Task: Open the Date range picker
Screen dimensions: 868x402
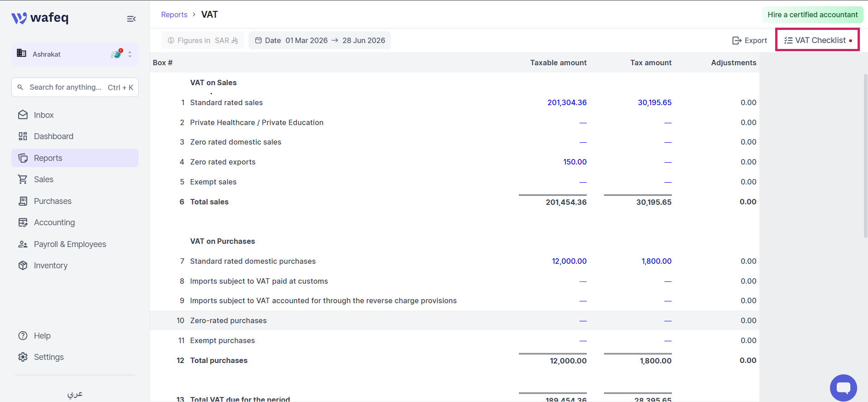Action: click(320, 40)
